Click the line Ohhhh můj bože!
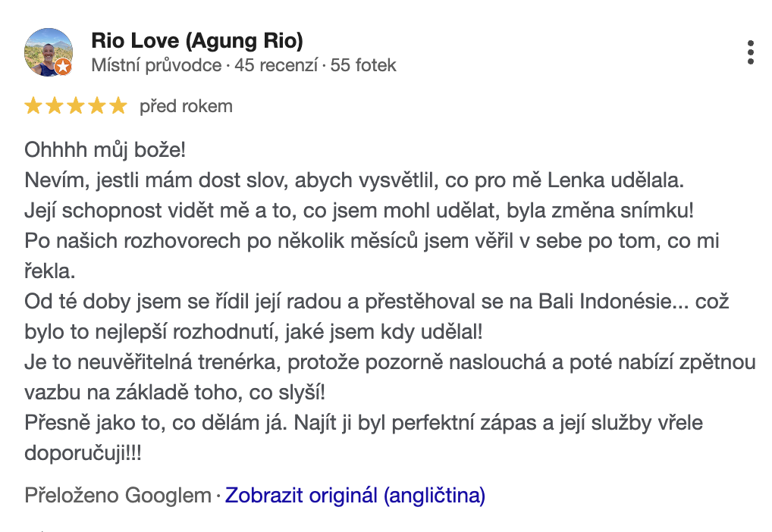This screenshot has width=772, height=532. tap(105, 149)
